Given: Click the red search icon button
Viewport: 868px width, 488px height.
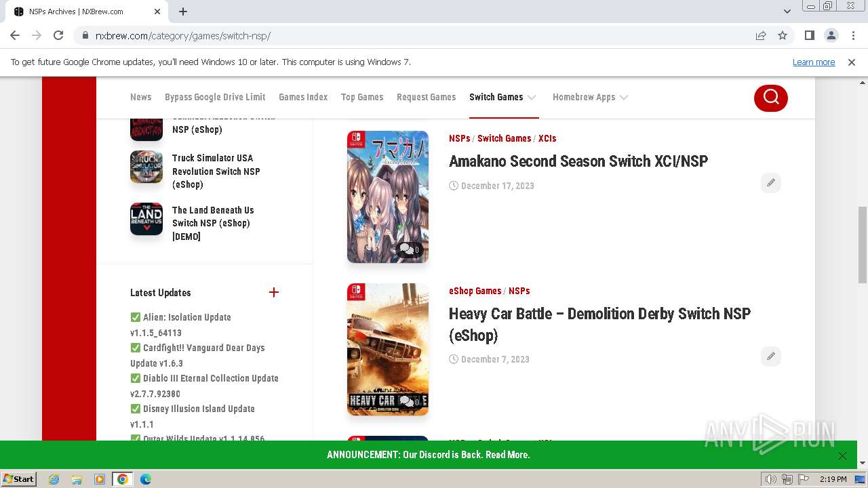Looking at the screenshot, I should pyautogui.click(x=771, y=98).
